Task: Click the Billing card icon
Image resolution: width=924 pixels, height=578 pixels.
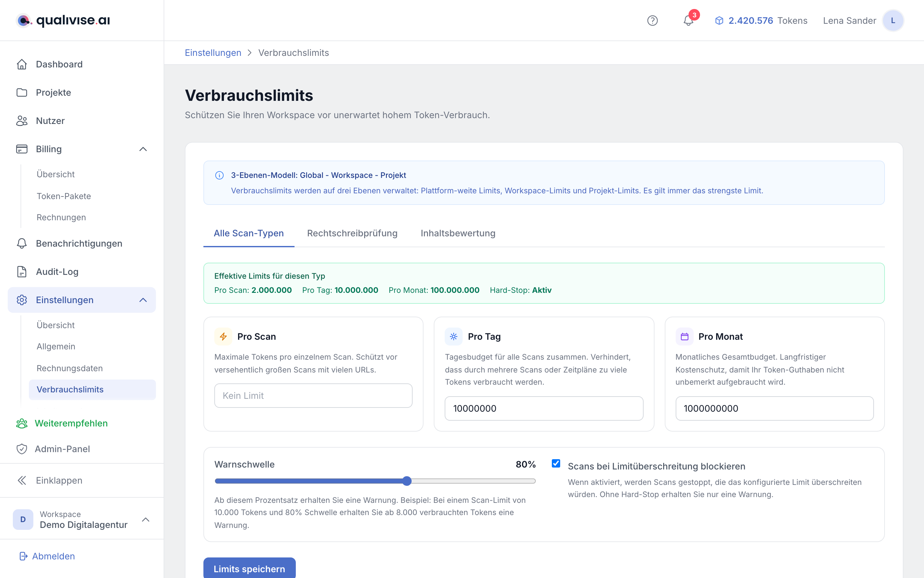Action: (22, 149)
